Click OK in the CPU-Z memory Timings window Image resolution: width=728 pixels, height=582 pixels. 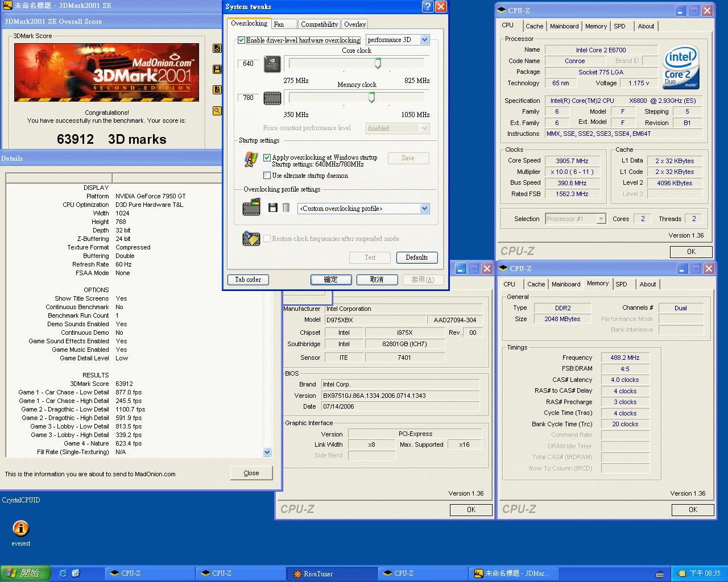tap(693, 510)
